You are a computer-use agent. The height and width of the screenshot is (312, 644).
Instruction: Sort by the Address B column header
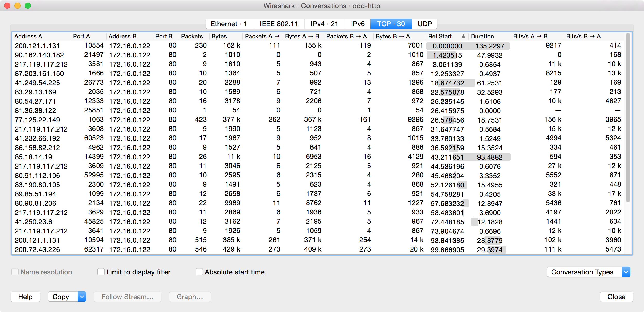point(129,36)
